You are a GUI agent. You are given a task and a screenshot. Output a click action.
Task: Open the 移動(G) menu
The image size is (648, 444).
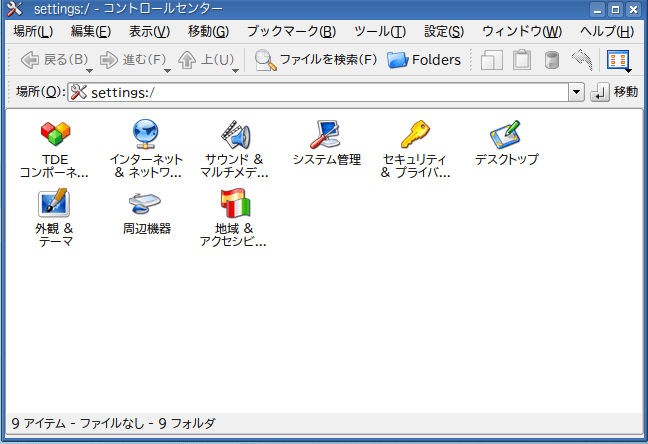pos(208,31)
